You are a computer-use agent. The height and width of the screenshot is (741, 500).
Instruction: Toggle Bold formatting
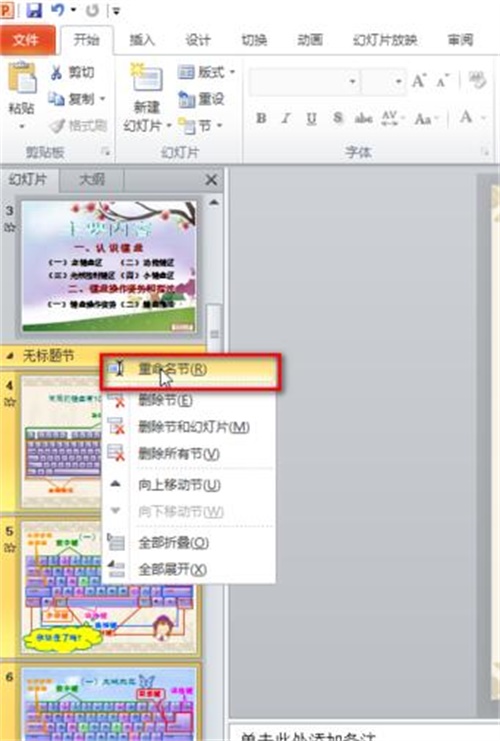(261, 118)
